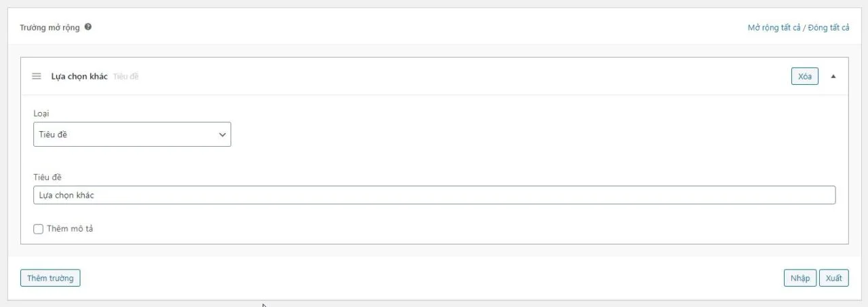Click the drag handle icon of Lựa chọn khác
The image size is (868, 307).
37,76
